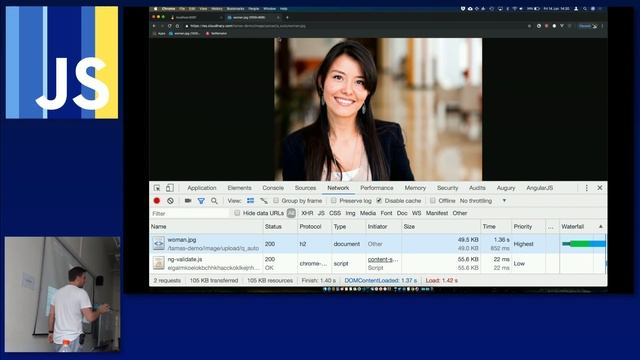This screenshot has width=640, height=360.
Task: Switch to the Application tab
Action: [x=202, y=188]
